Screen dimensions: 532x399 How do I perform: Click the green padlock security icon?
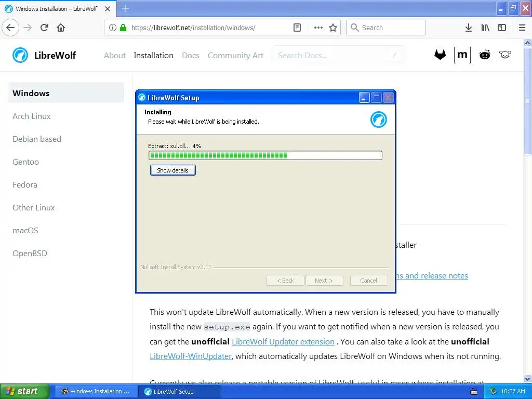tap(123, 28)
